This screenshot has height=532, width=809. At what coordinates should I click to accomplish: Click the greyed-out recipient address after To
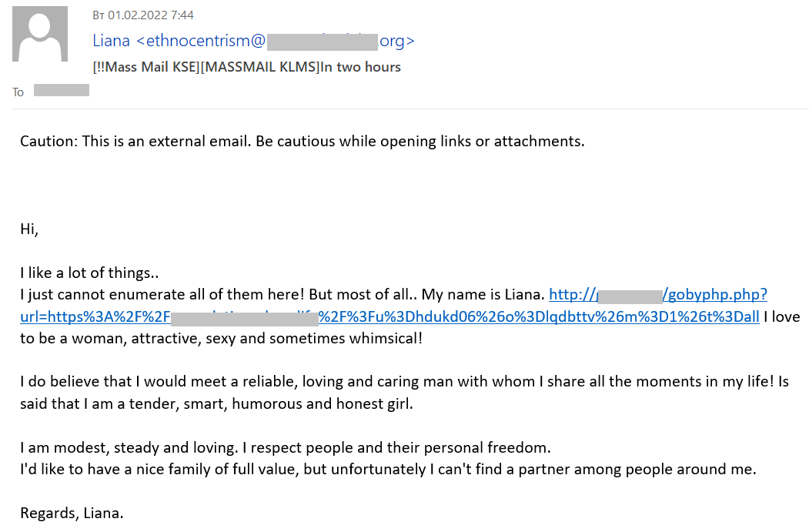62,91
